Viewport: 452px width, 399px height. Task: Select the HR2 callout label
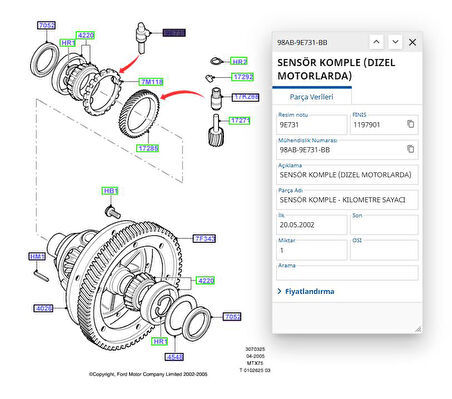[x=239, y=61]
